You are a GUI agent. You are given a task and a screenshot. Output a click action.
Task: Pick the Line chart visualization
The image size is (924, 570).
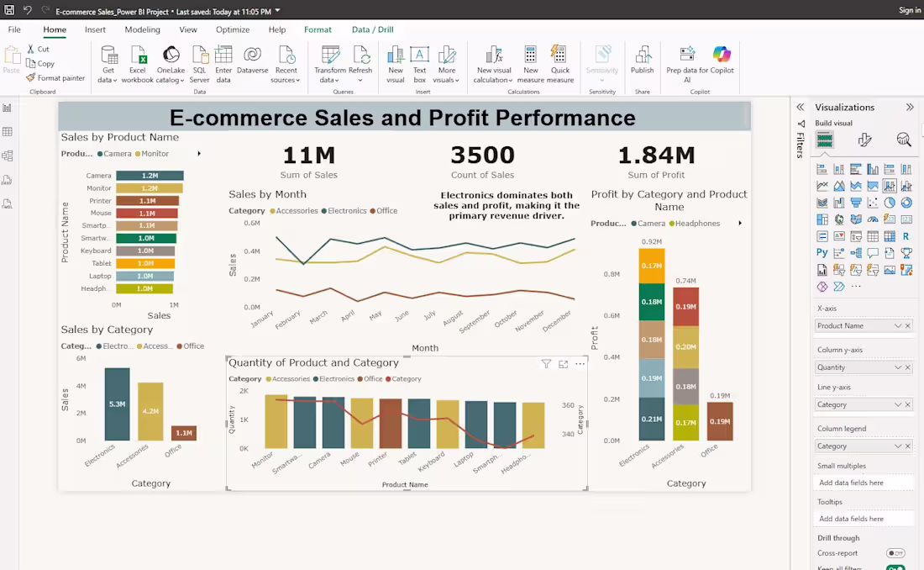[x=822, y=186]
